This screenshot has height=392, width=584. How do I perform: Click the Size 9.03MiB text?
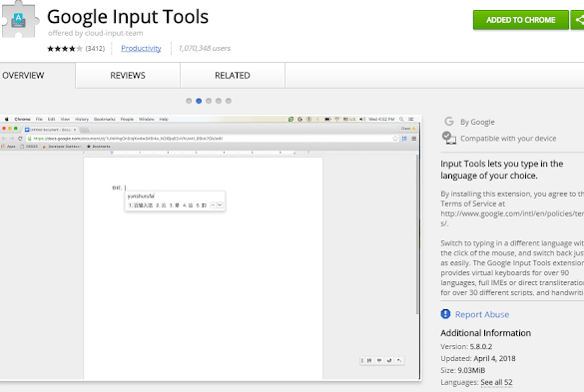(463, 370)
